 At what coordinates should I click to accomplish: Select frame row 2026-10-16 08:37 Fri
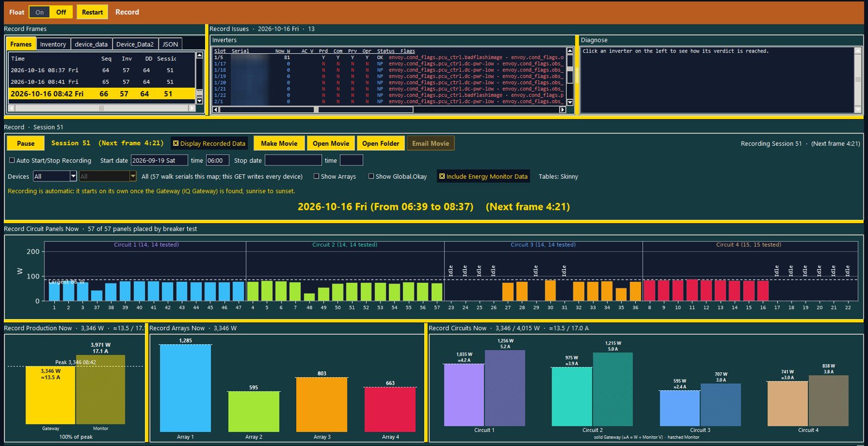click(101, 70)
